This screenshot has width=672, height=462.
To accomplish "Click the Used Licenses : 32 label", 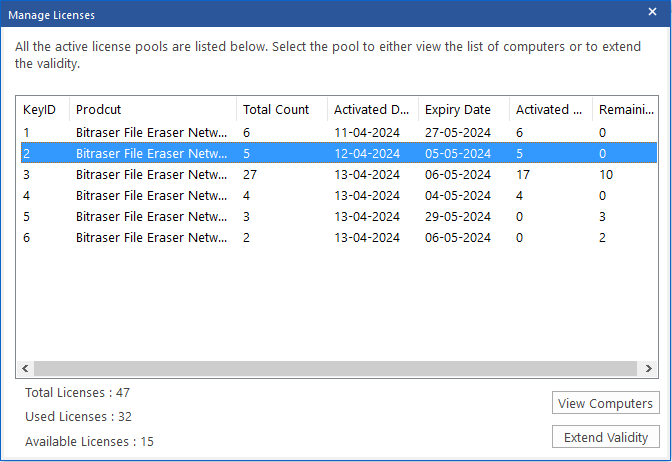I will coord(78,417).
